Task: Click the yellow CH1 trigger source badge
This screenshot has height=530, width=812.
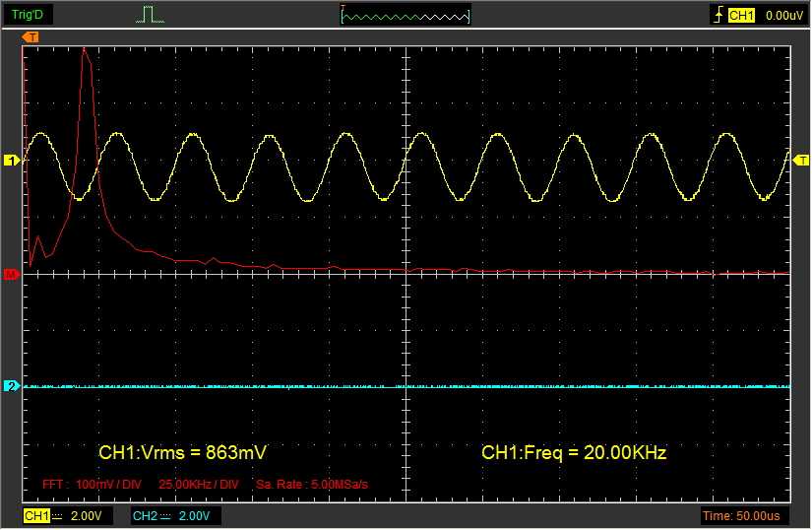Action: tap(741, 16)
